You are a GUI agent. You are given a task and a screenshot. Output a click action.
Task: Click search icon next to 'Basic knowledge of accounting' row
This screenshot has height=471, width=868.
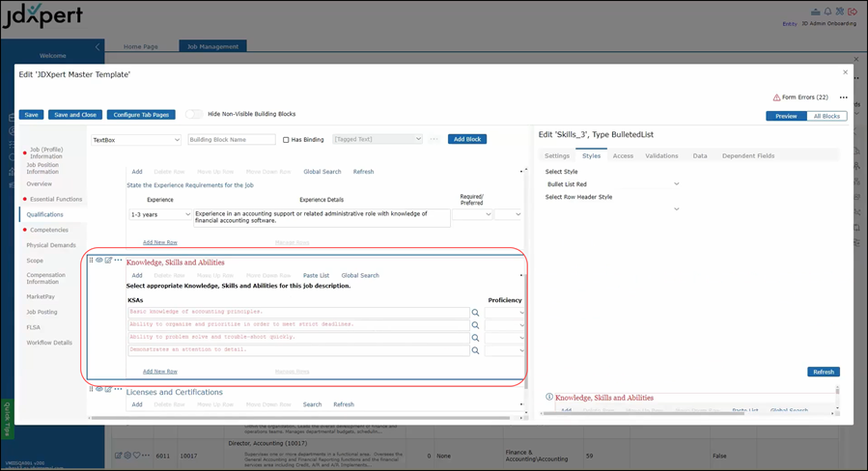[475, 313]
